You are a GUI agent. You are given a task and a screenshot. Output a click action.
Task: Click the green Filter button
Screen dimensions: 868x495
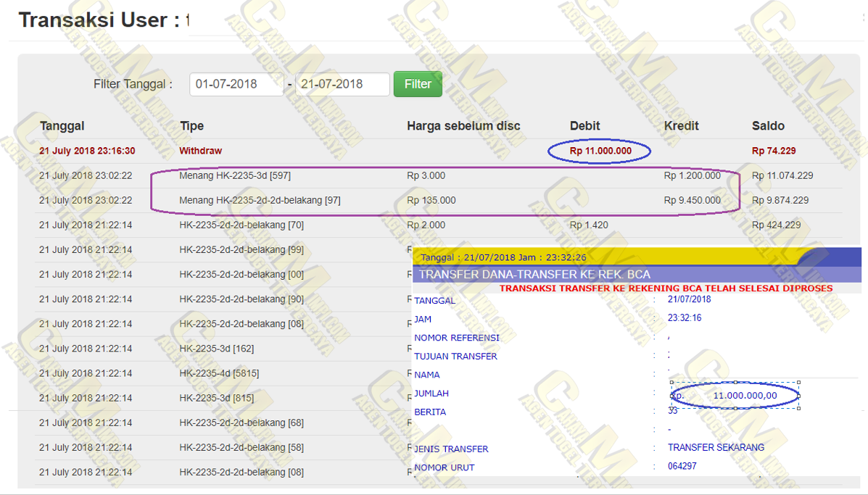pos(418,84)
